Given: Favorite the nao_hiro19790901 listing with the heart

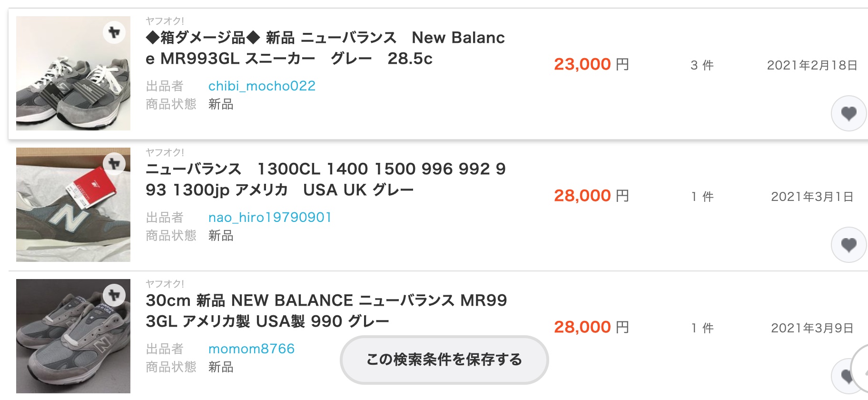Looking at the screenshot, I should [x=848, y=245].
